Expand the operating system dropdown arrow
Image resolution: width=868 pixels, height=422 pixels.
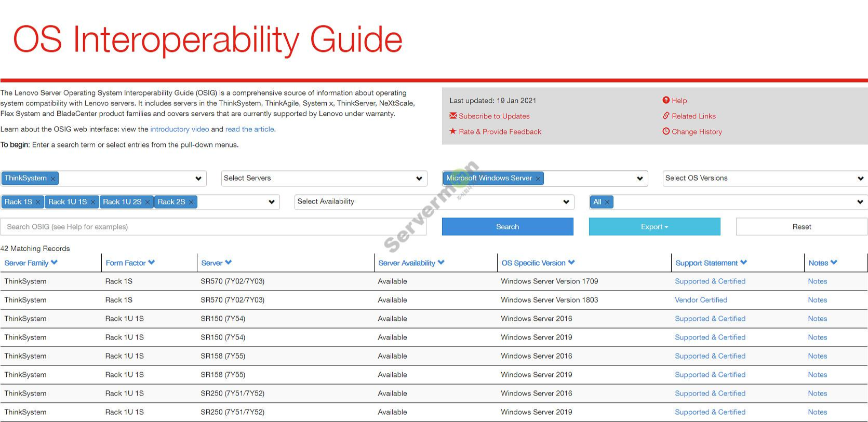(640, 179)
